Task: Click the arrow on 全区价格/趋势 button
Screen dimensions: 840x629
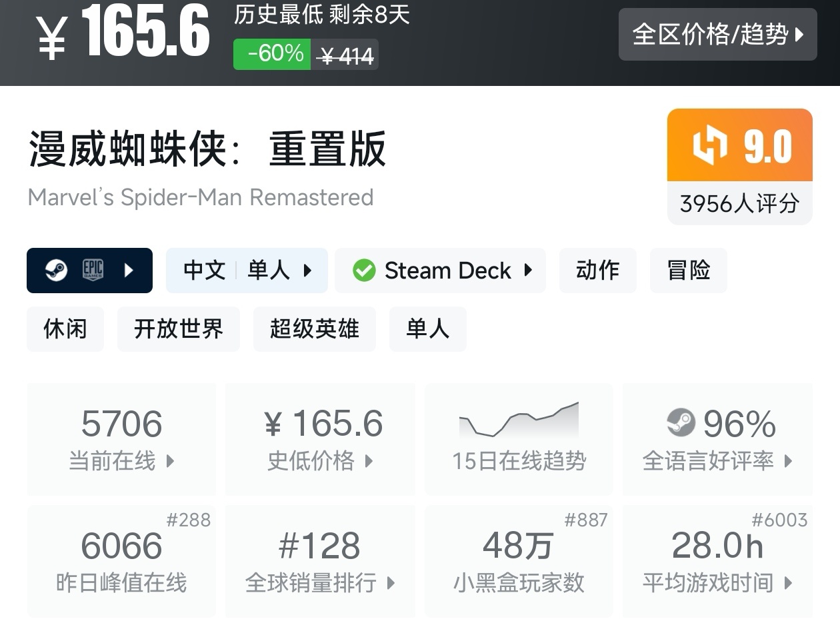Action: 800,35
